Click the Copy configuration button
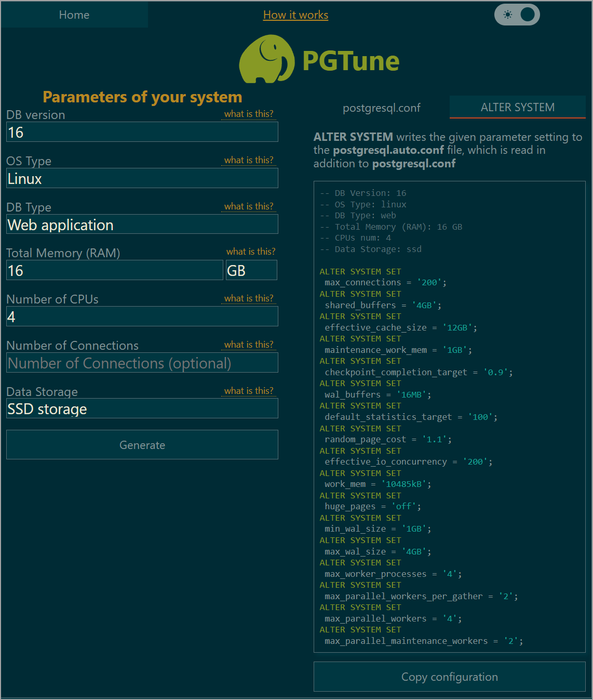This screenshot has width=593, height=700. pyautogui.click(x=450, y=677)
